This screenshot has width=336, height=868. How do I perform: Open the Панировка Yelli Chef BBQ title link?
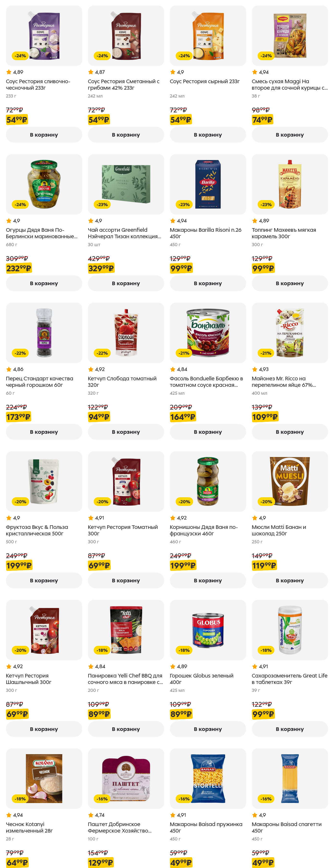(125, 679)
